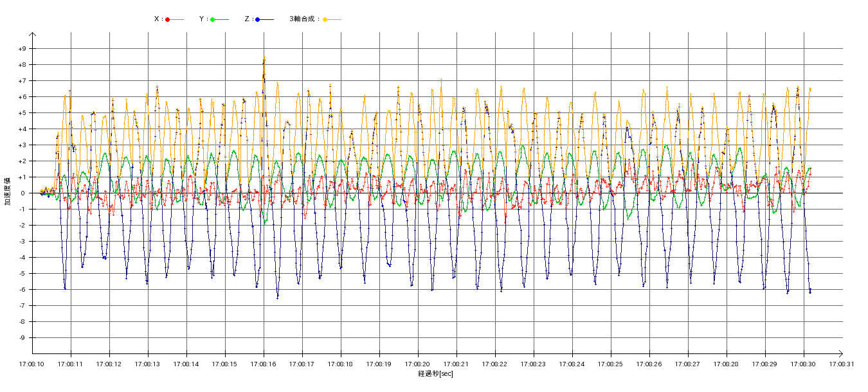
Task: Click the +5 value on vertical axis
Action: [22, 113]
